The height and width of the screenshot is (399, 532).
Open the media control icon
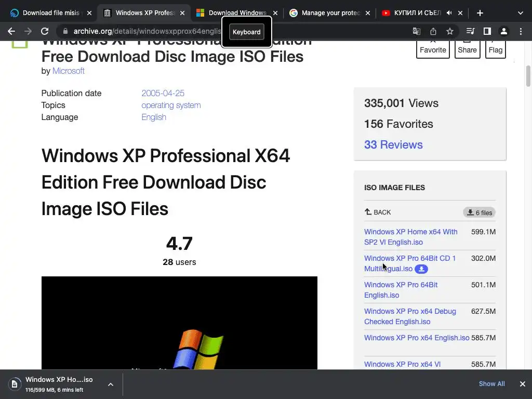click(470, 32)
